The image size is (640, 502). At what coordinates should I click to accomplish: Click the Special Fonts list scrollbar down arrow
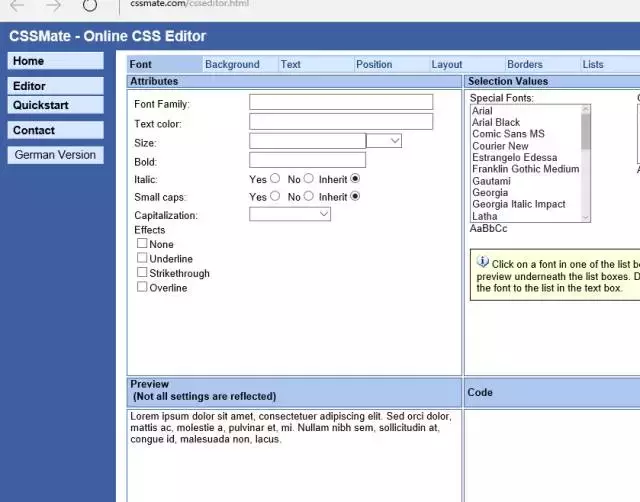tap(586, 218)
